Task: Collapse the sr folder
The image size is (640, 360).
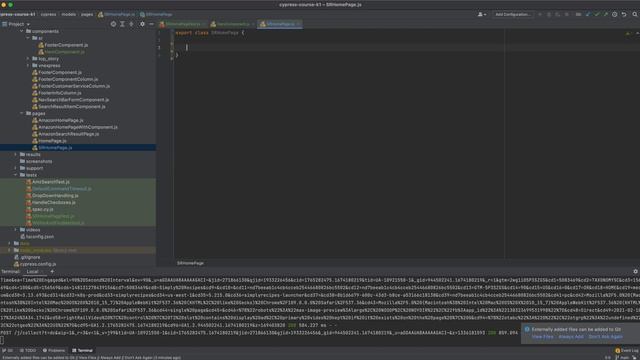Action: (x=28, y=38)
